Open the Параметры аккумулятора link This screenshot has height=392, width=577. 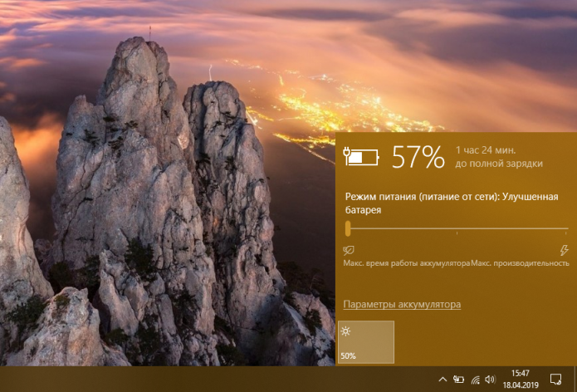point(402,305)
